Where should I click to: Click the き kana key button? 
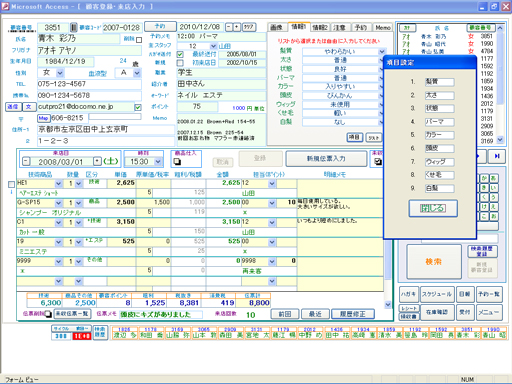coord(484,188)
